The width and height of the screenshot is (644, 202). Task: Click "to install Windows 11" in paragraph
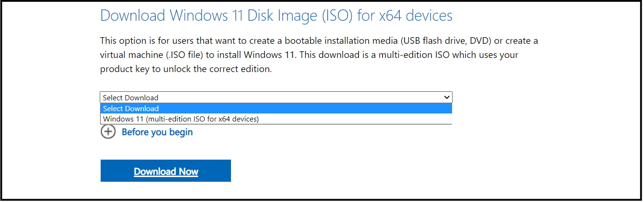tap(250, 55)
